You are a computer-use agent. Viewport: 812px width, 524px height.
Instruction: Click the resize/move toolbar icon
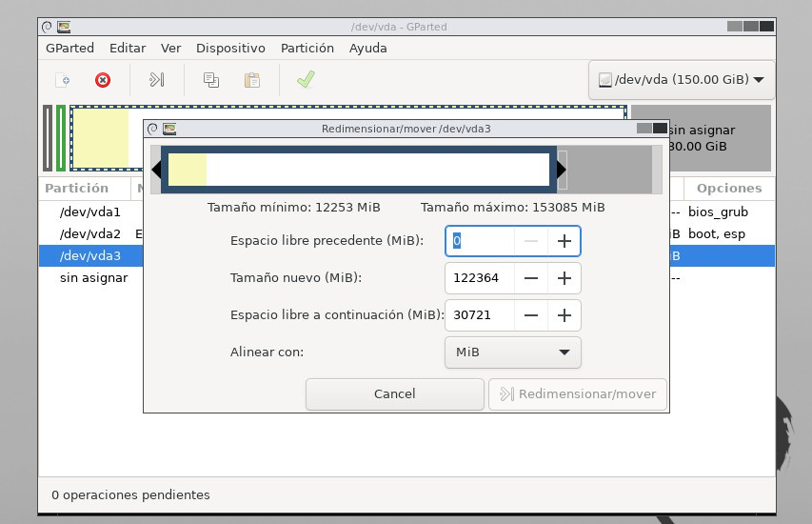(x=157, y=80)
